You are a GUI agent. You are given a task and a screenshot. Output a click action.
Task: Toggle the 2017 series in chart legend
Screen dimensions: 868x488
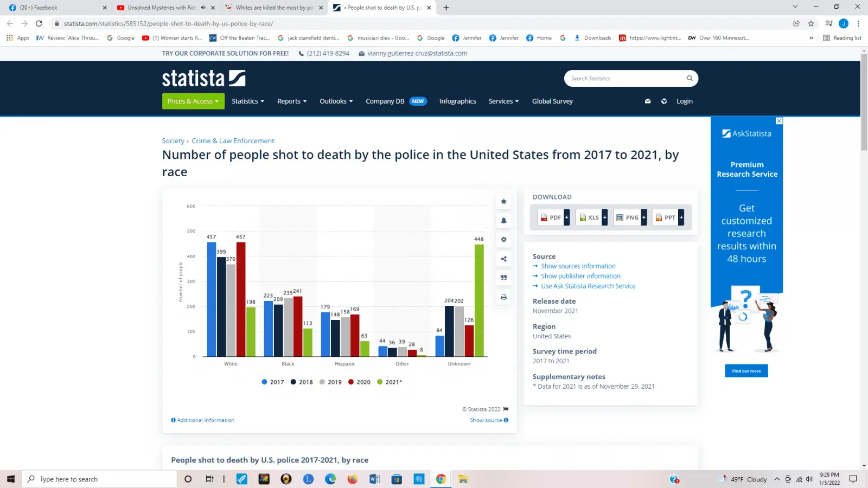tap(273, 382)
